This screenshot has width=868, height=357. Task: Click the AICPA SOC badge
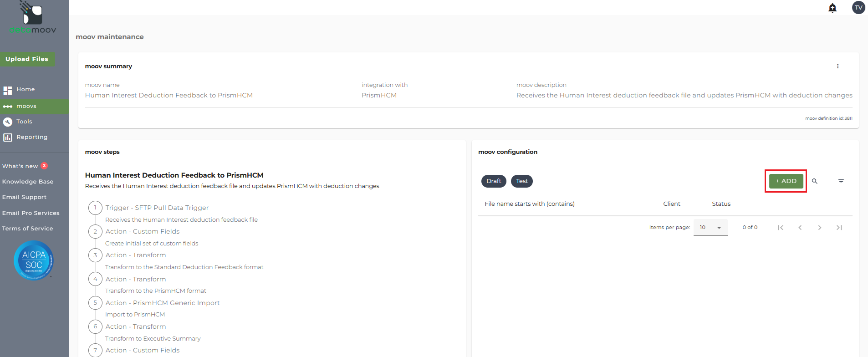click(34, 260)
